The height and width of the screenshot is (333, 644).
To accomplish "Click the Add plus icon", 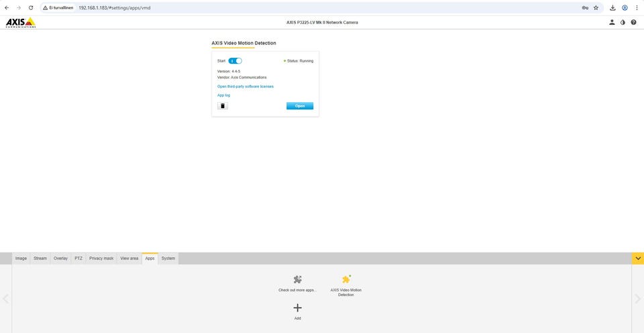I will coord(298,308).
